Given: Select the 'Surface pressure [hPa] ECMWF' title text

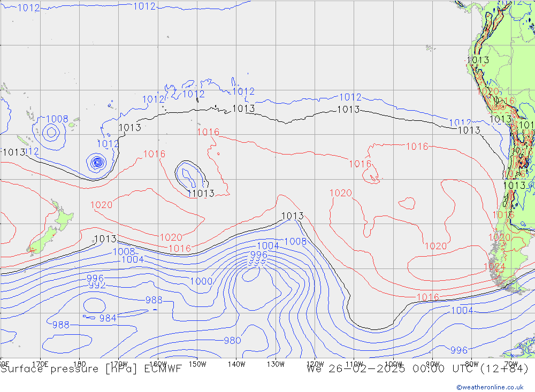Looking at the screenshot, I should click(x=91, y=369).
